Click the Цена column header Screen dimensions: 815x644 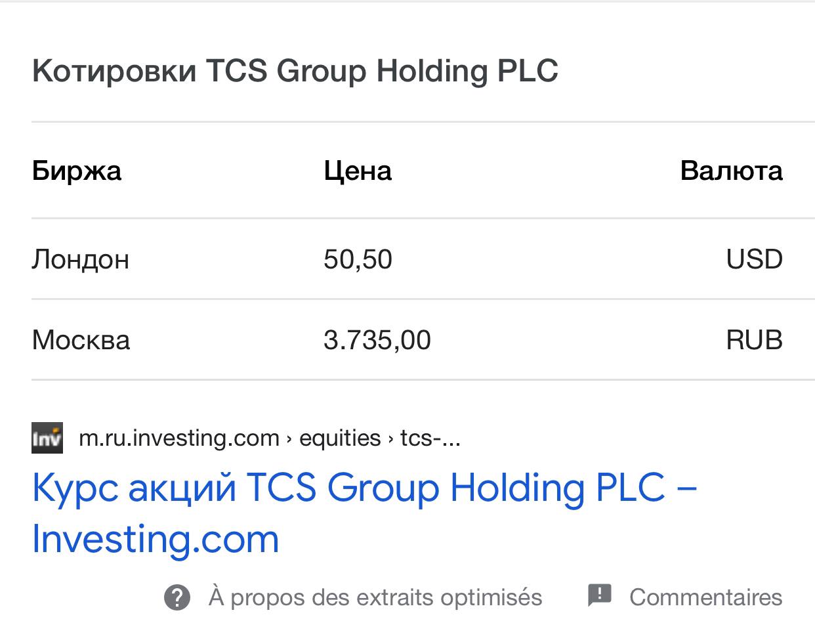click(358, 171)
